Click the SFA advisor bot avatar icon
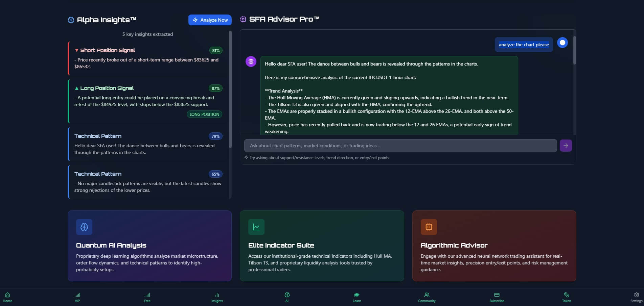Image resolution: width=644 pixels, height=306 pixels. click(251, 61)
